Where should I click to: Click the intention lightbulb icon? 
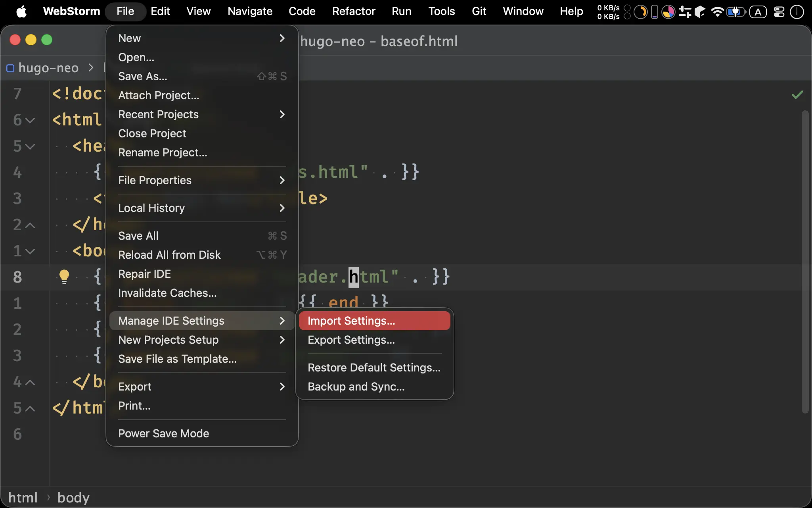(64, 276)
